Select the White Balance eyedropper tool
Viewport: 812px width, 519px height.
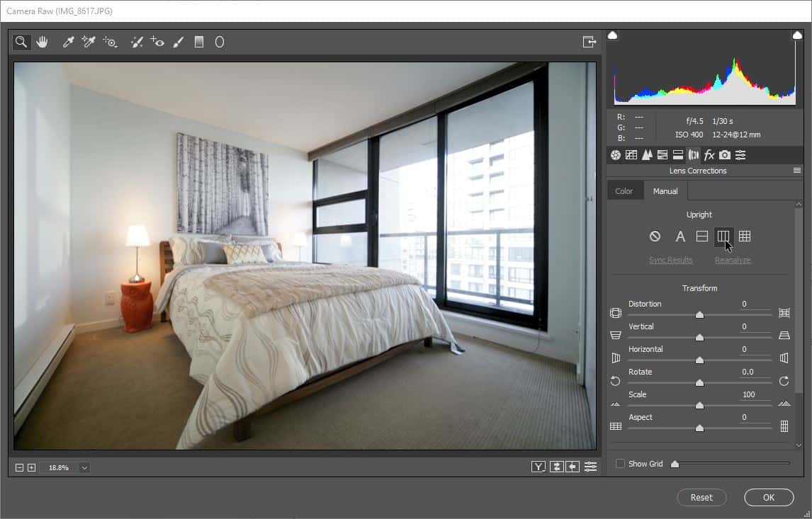click(x=67, y=42)
